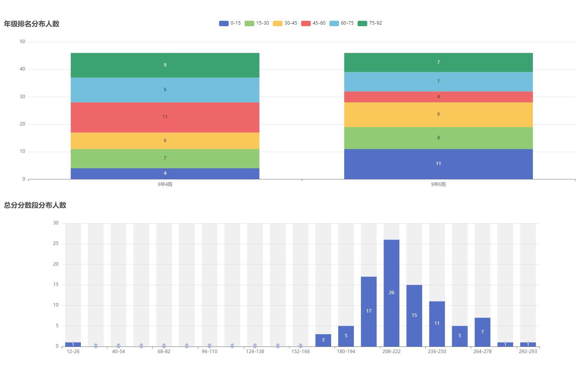Image resolution: width=588 pixels, height=370 pixels.
Task: Toggle the 75-92 legend series
Action: 370,23
